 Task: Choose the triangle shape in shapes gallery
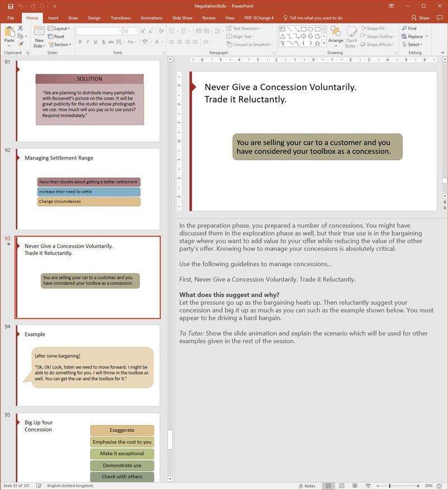coord(282,36)
